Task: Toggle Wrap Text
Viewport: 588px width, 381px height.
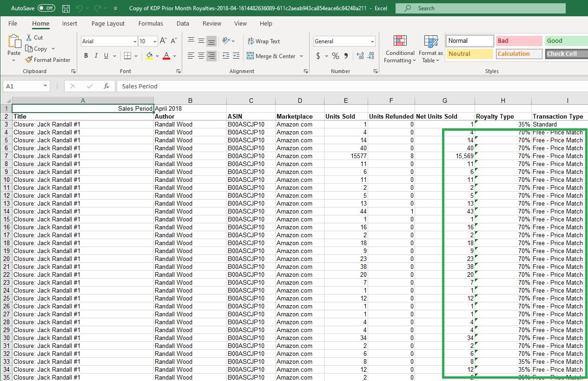Action: [264, 41]
